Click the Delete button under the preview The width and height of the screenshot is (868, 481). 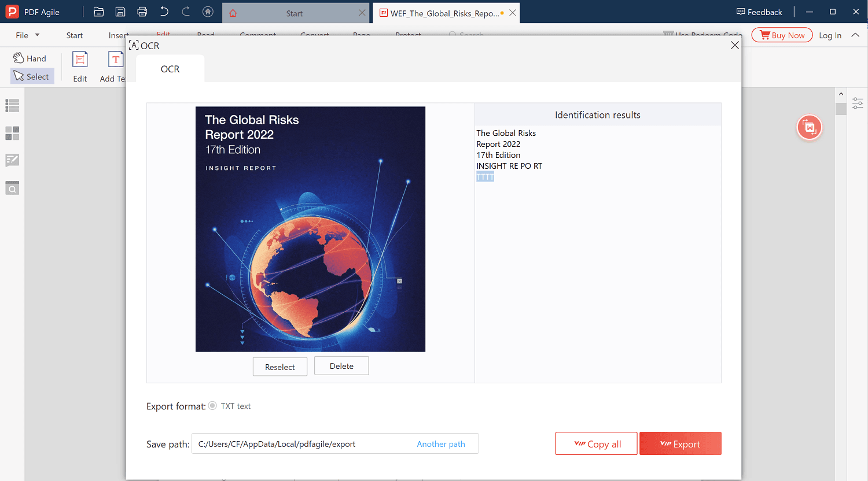coord(341,365)
